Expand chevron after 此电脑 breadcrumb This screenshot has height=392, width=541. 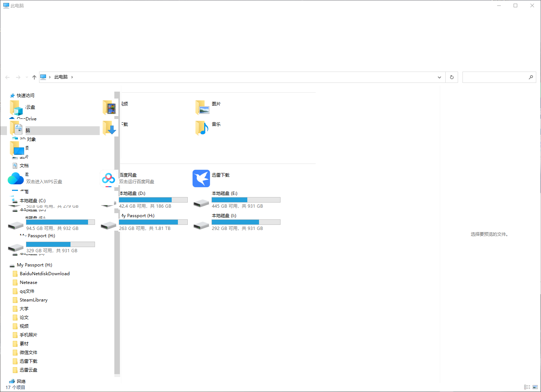coord(72,77)
